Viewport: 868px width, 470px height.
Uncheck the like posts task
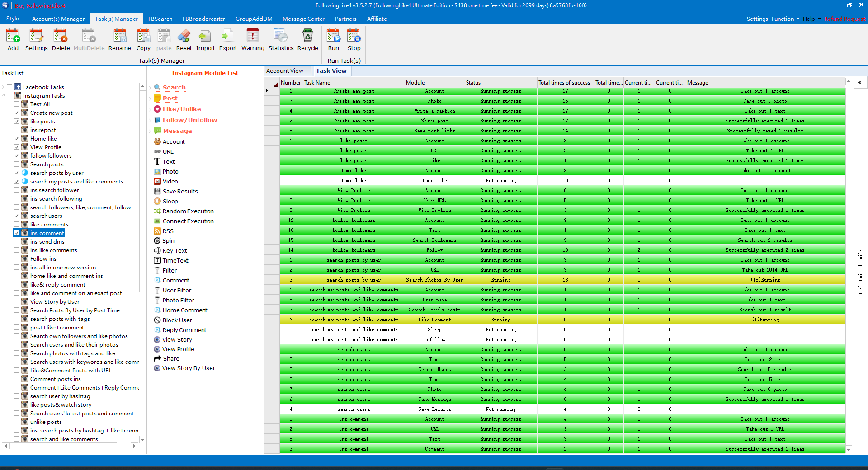coord(17,121)
